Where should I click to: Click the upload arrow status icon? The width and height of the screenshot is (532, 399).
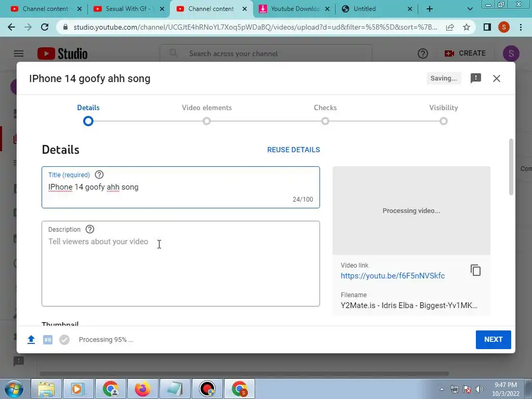click(31, 339)
